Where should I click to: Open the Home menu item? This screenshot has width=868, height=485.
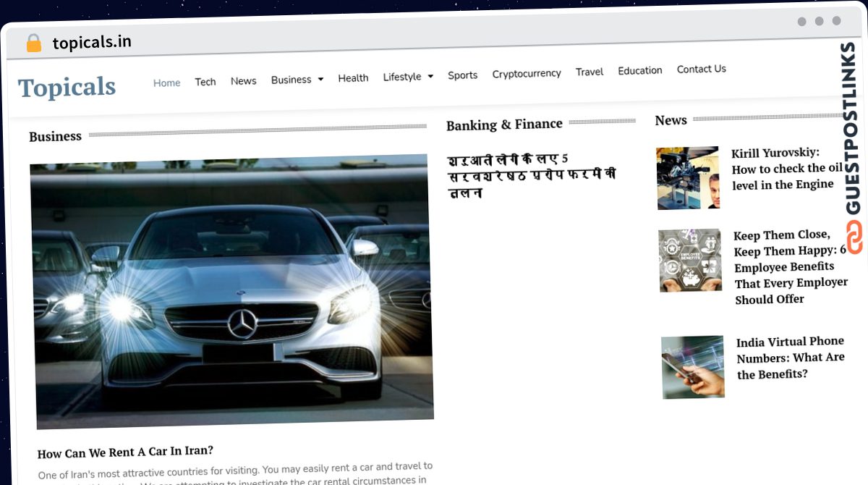point(166,83)
